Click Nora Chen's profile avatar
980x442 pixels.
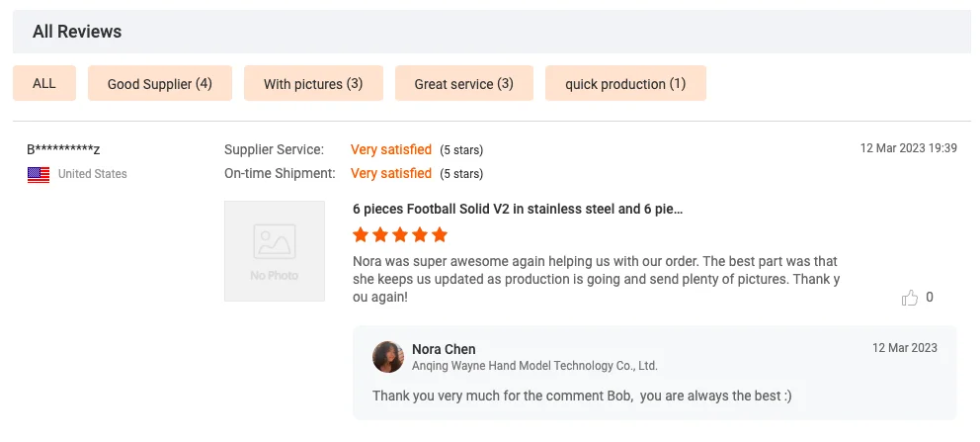pyautogui.click(x=388, y=357)
